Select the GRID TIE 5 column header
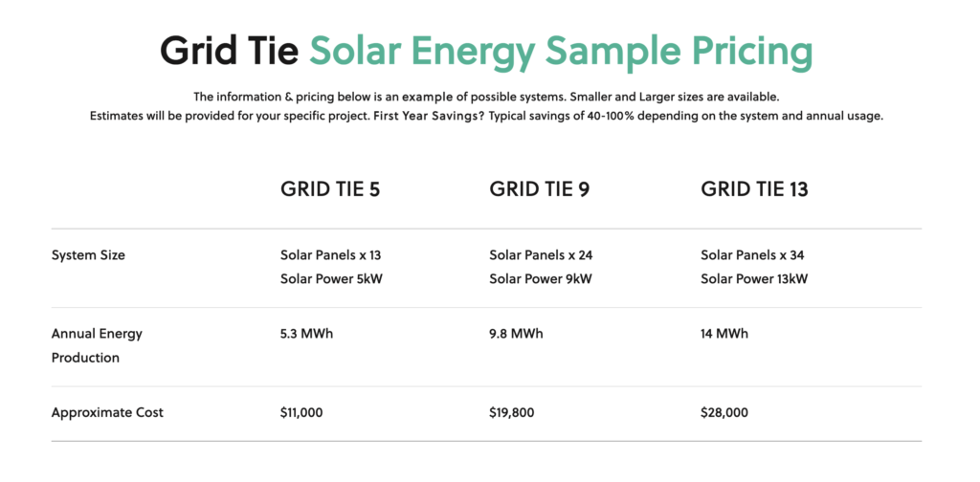Image resolution: width=980 pixels, height=482 pixels. 330,189
